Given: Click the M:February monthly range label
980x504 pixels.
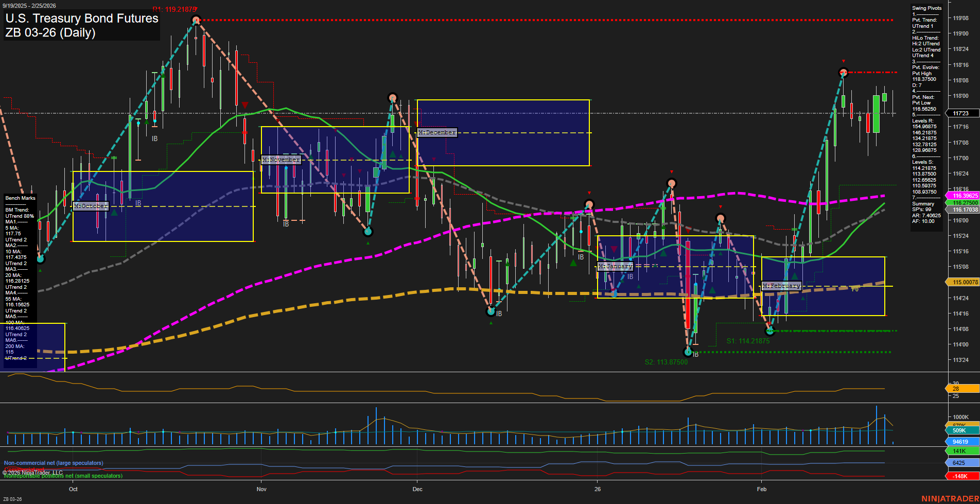Looking at the screenshot, I should [781, 286].
